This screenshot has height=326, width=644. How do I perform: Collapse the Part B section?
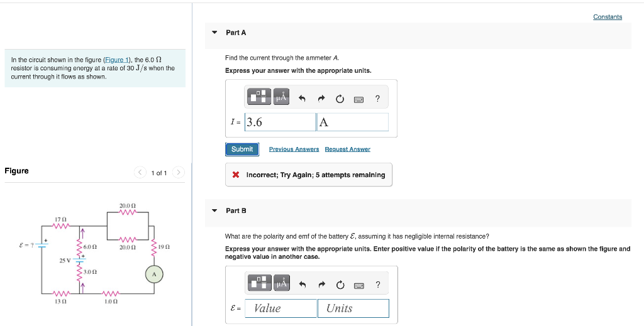(x=214, y=210)
